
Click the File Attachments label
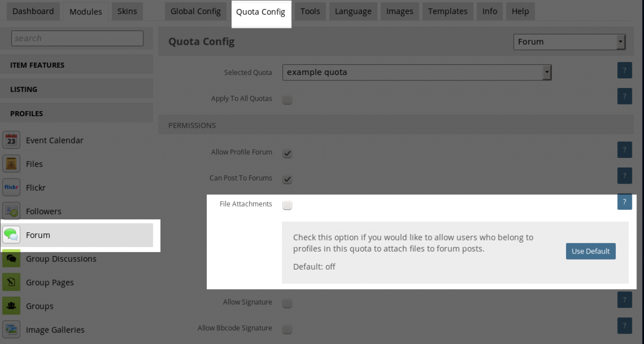tap(246, 204)
